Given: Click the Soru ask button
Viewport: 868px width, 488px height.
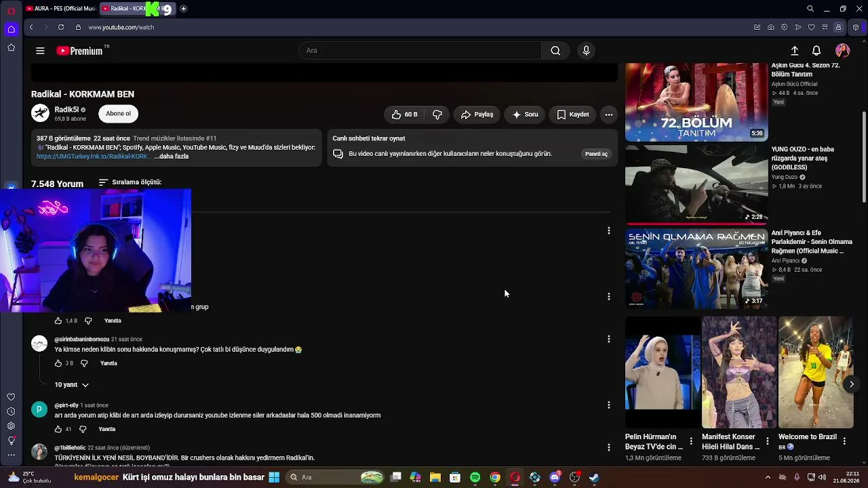Looking at the screenshot, I should tap(525, 115).
